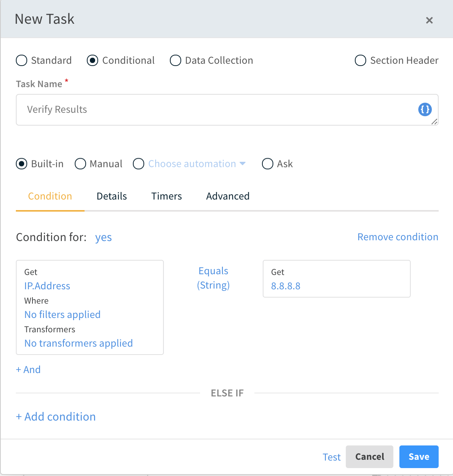Click the + And link
The width and height of the screenshot is (453, 476).
[x=28, y=370]
